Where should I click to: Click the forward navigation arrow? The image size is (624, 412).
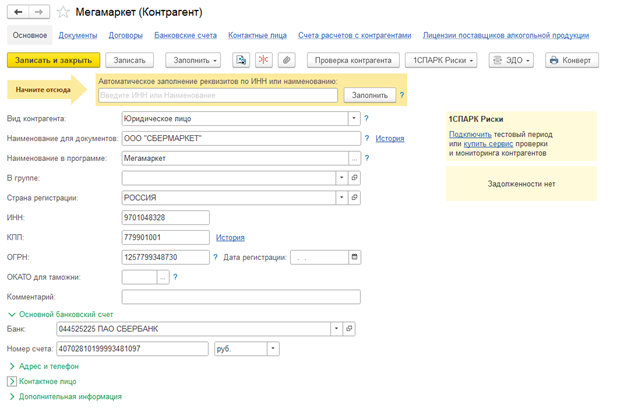coord(39,12)
